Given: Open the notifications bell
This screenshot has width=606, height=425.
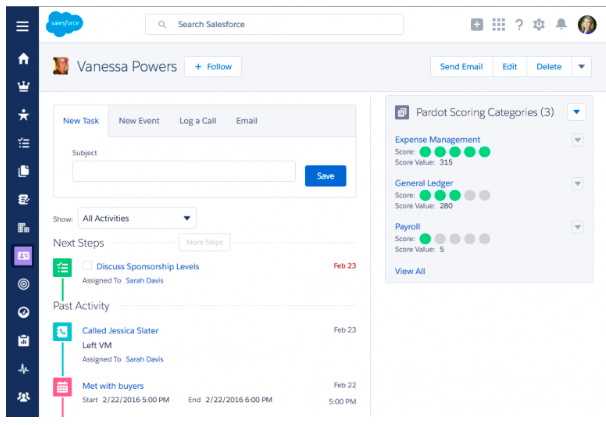Looking at the screenshot, I should 561,24.
